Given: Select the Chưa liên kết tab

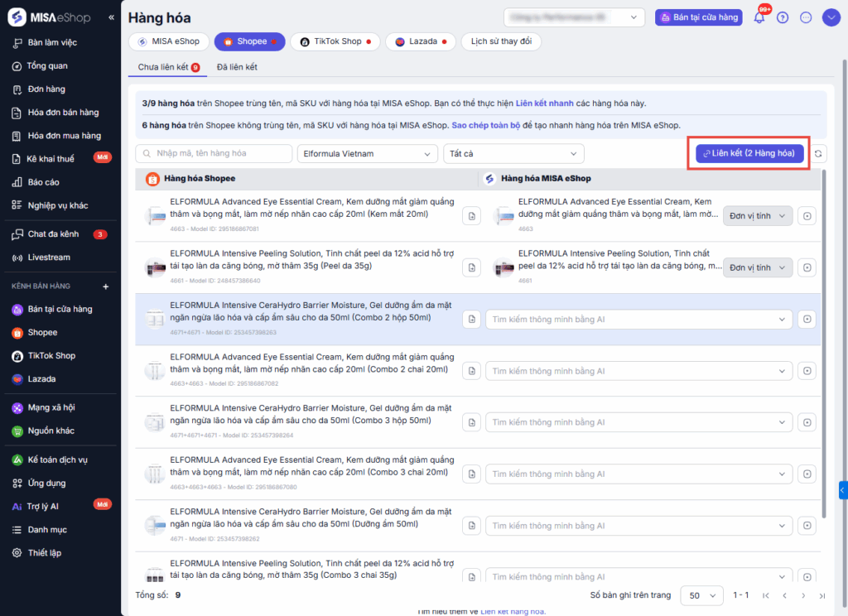Looking at the screenshot, I should click(168, 67).
